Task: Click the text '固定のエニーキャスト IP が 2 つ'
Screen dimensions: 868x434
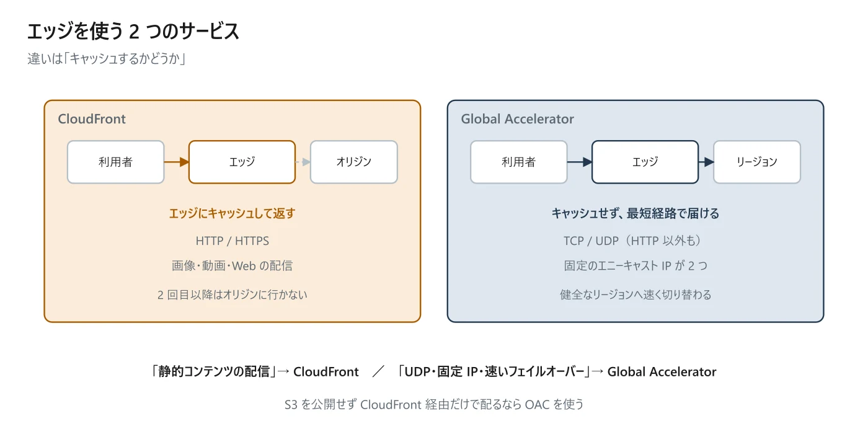Action: pos(635,265)
